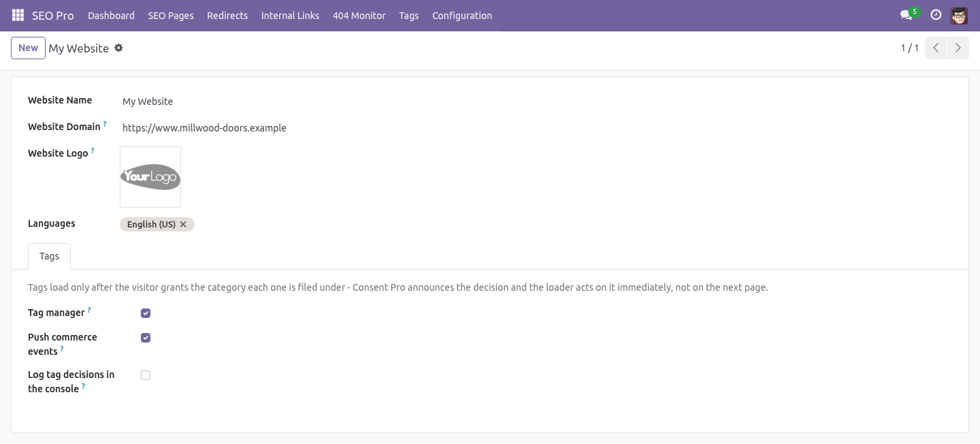This screenshot has height=444, width=980.
Task: Open the Dashboard menu
Action: tap(111, 15)
